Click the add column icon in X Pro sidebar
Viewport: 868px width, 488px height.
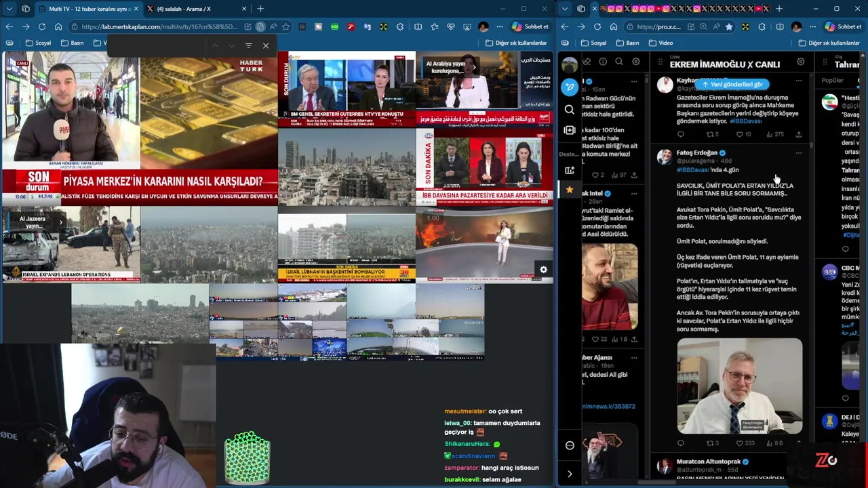pos(570,130)
